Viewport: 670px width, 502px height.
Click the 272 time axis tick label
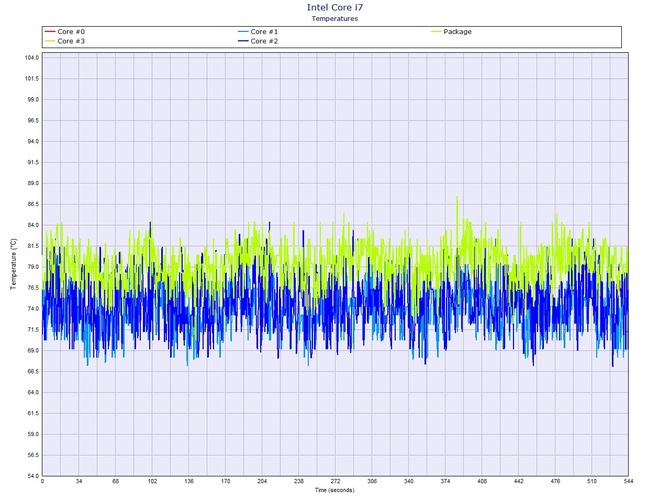coord(335,481)
